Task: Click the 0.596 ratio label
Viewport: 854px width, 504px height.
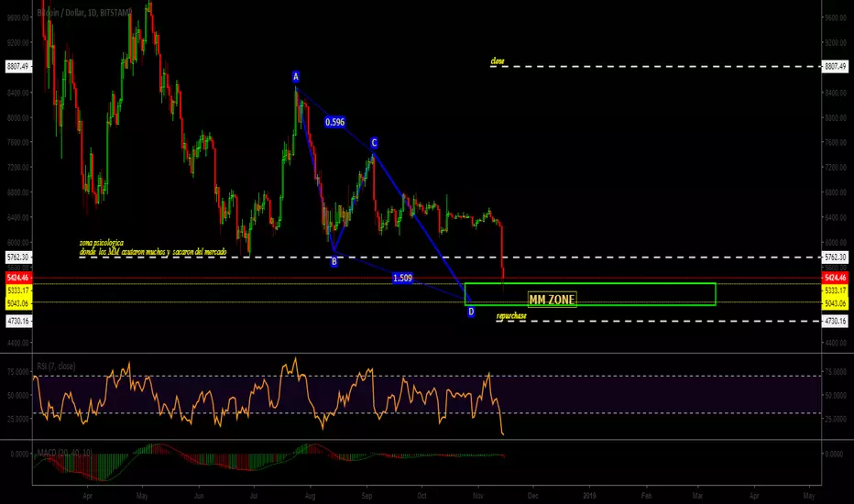Action: 335,122
